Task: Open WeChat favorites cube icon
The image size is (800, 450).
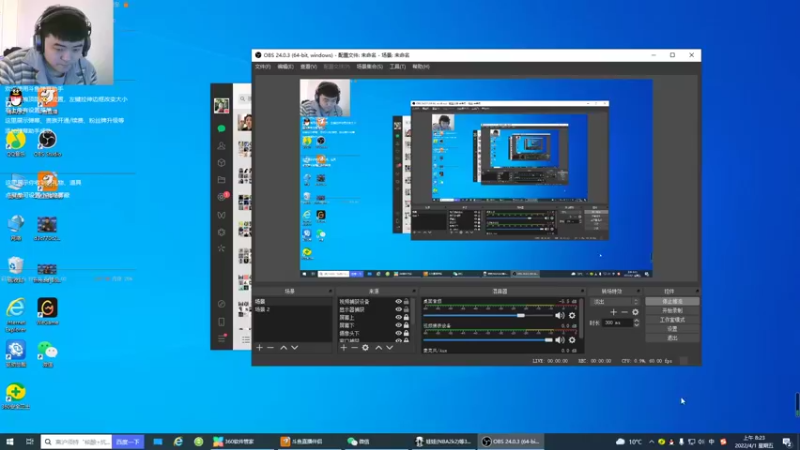Action: coord(221,163)
